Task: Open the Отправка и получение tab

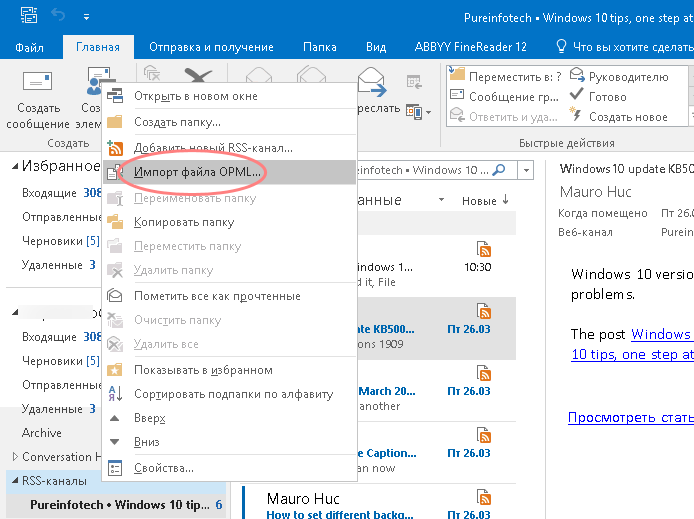Action: click(x=211, y=47)
